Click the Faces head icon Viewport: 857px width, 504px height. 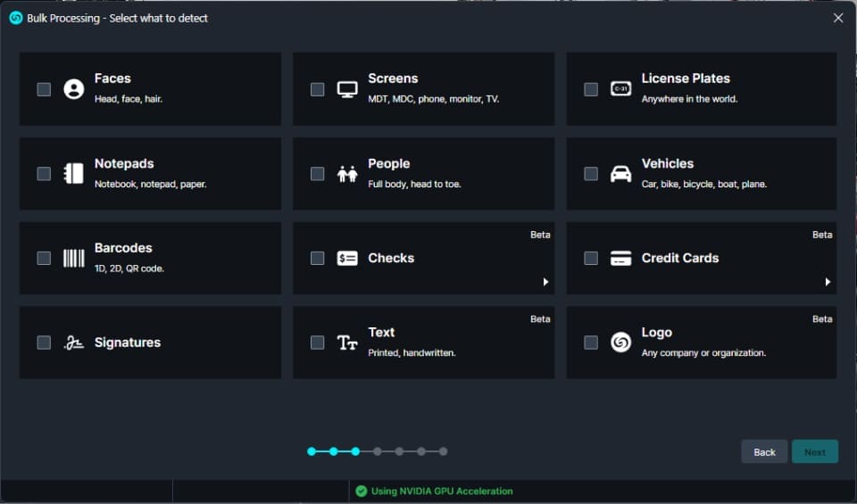point(74,89)
